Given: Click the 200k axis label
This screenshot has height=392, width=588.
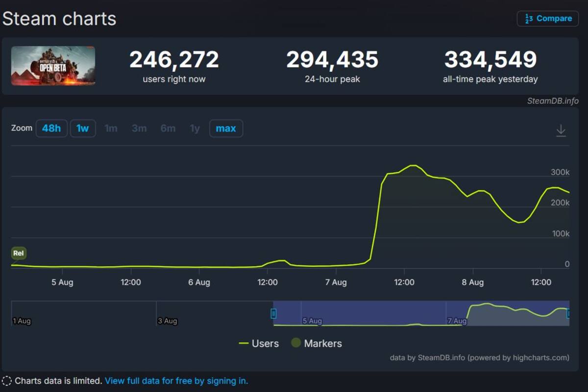Looking at the screenshot, I should [560, 203].
